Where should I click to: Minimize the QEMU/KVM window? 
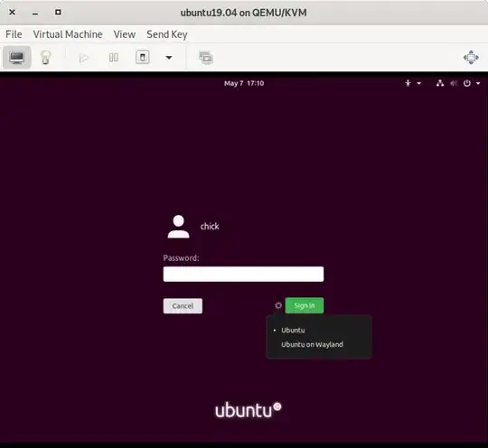pos(35,13)
